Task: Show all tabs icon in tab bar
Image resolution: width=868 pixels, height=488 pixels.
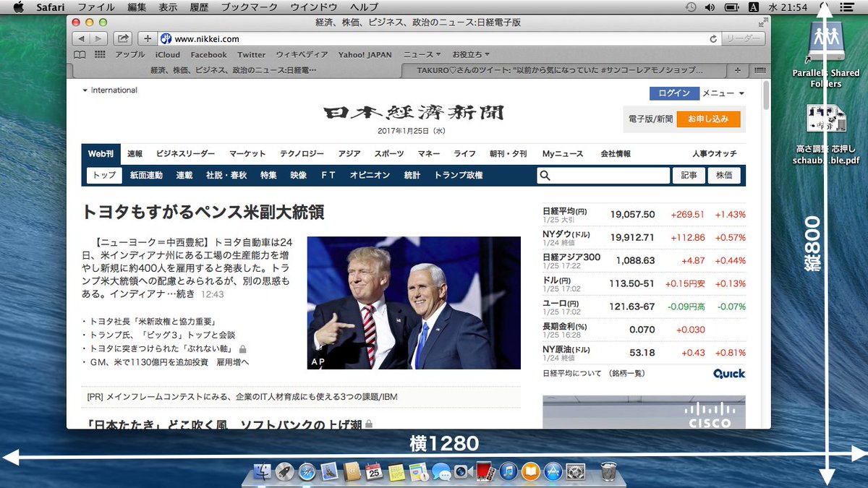Action: click(759, 70)
